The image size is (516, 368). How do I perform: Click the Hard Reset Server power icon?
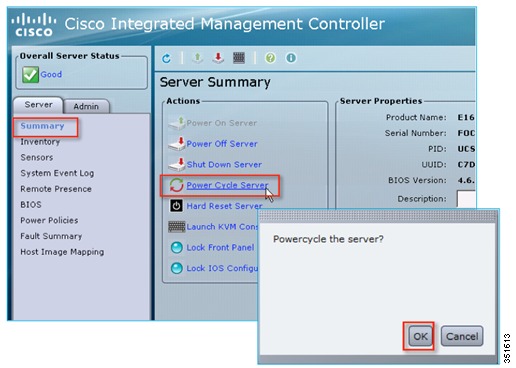click(x=176, y=206)
